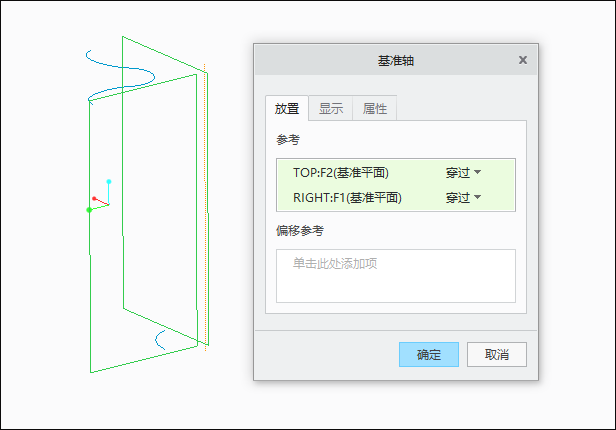
Task: Cancel the dialog with 取消
Action: pyautogui.click(x=497, y=354)
